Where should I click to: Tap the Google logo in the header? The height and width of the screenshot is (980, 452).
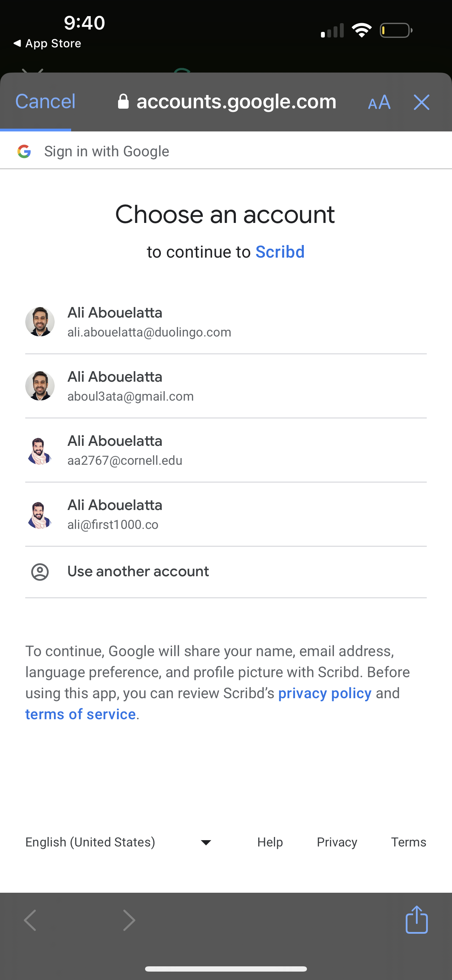[x=24, y=151]
